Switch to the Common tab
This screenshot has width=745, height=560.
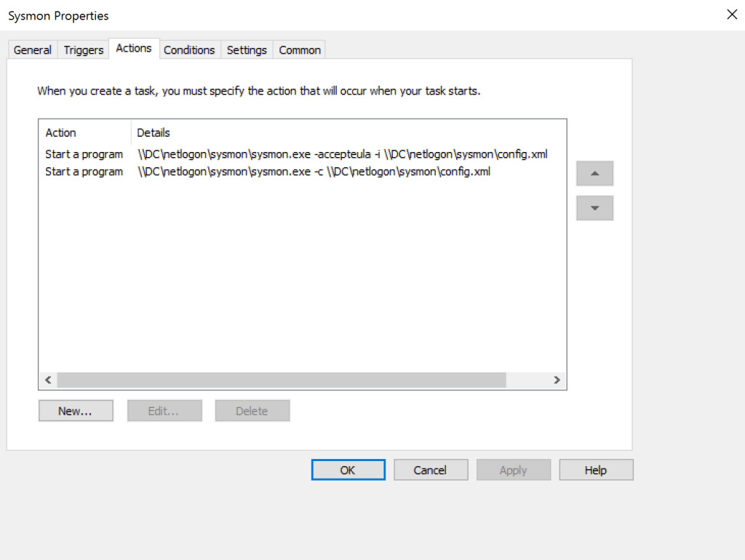tap(300, 50)
